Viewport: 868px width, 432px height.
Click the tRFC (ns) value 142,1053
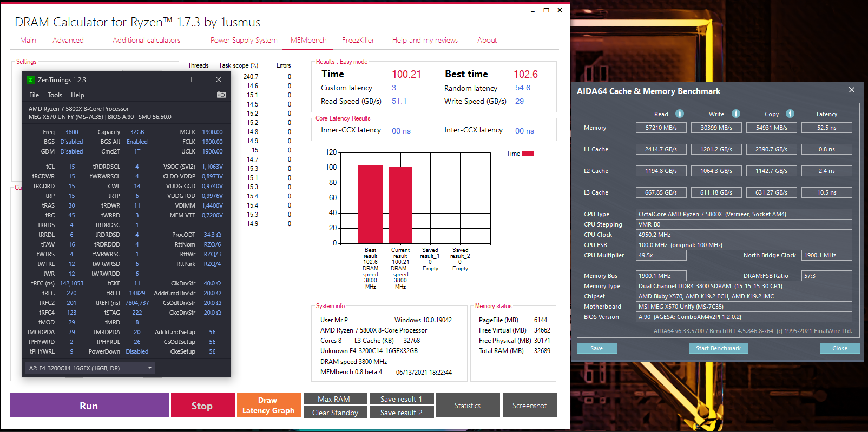click(71, 283)
